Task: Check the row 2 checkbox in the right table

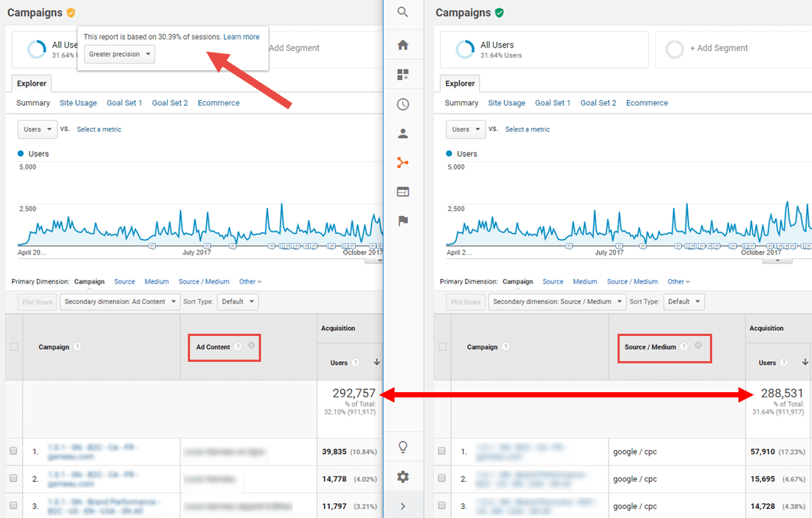Action: click(441, 478)
